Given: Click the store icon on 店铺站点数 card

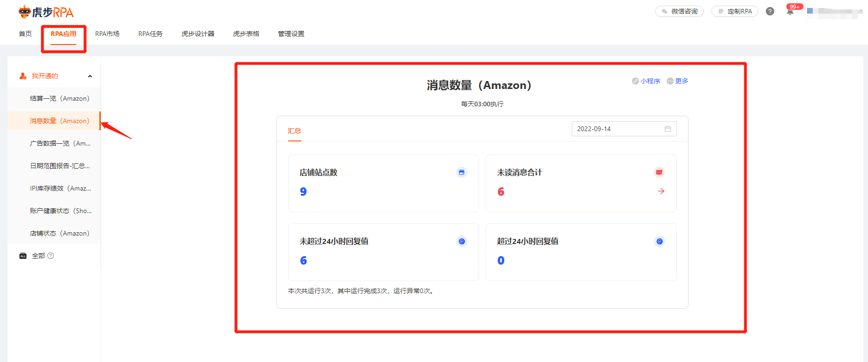Looking at the screenshot, I should point(462,172).
